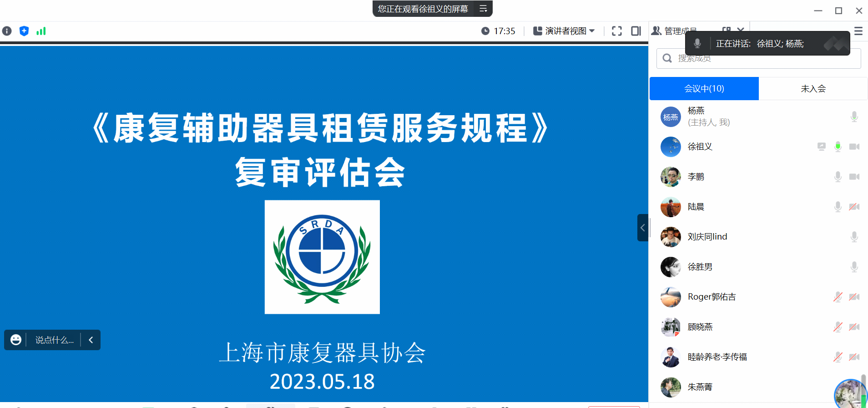Viewport: 868px width, 408px height.
Task: Select member 刘庆同lind in list
Action: pyautogui.click(x=707, y=237)
